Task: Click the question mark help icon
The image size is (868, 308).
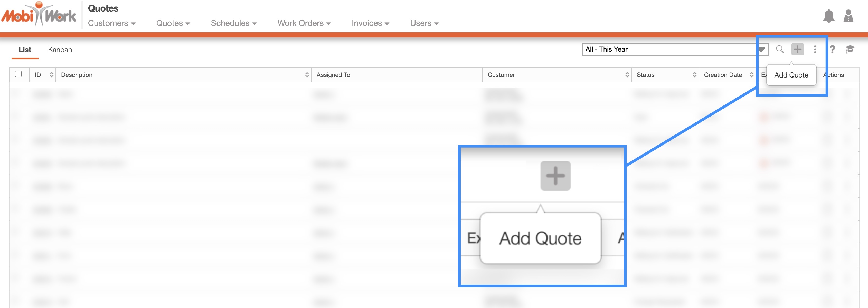Action: (x=832, y=50)
